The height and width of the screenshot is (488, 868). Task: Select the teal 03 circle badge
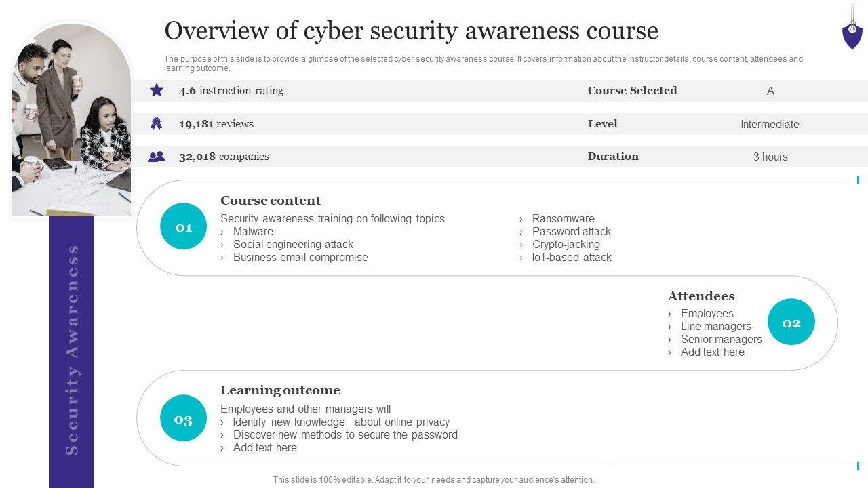pyautogui.click(x=184, y=418)
